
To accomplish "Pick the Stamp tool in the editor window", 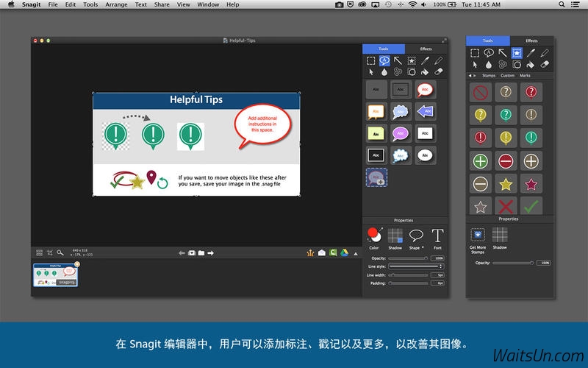I will (x=412, y=60).
